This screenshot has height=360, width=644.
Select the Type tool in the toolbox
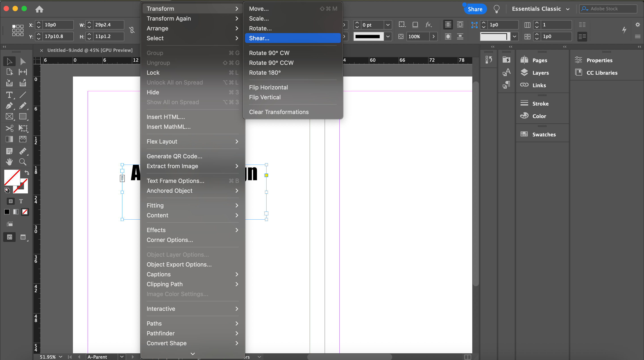(x=9, y=95)
